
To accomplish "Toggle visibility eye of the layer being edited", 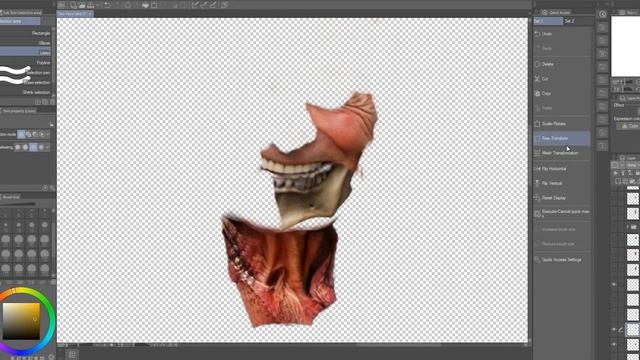I will 614,329.
